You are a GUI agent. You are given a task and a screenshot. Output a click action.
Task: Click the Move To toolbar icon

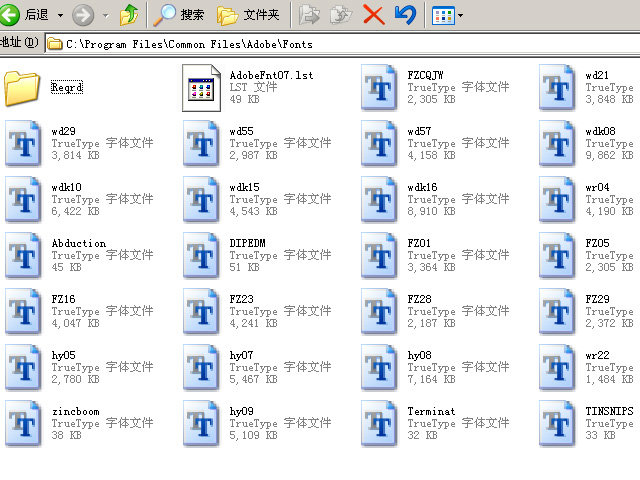click(309, 16)
